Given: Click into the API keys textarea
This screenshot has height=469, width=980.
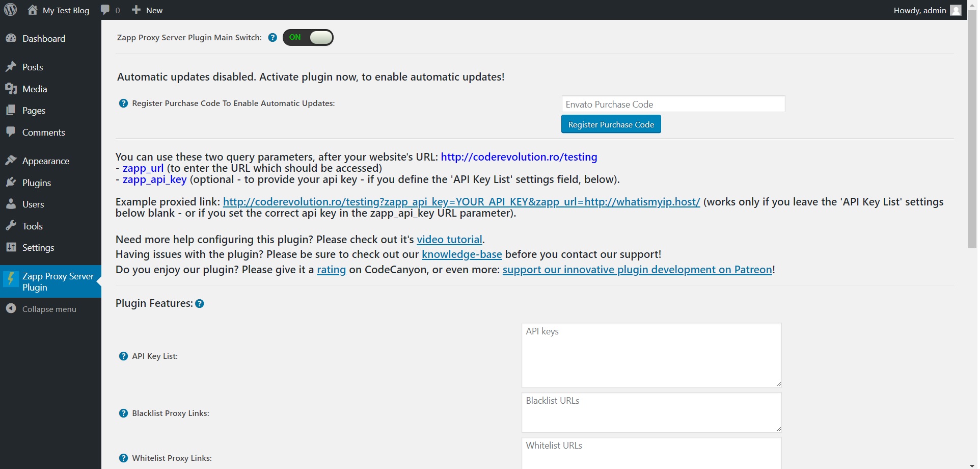Looking at the screenshot, I should point(651,355).
